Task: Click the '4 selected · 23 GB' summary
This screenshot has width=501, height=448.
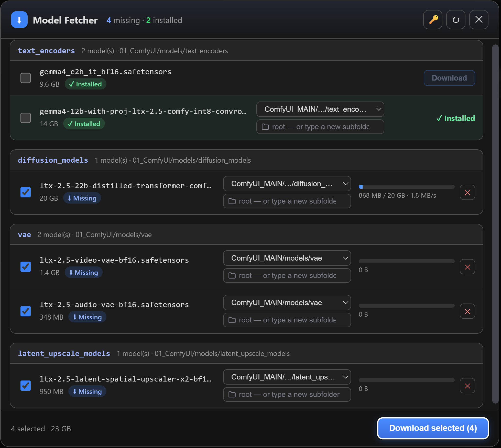Action: (x=41, y=429)
